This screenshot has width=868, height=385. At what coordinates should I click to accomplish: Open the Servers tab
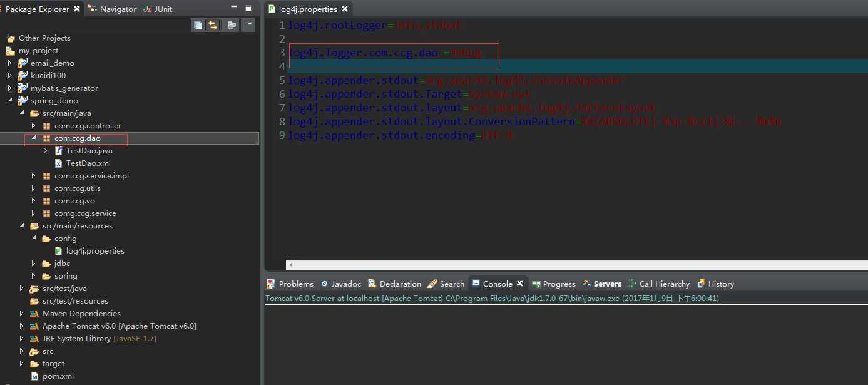pos(601,284)
